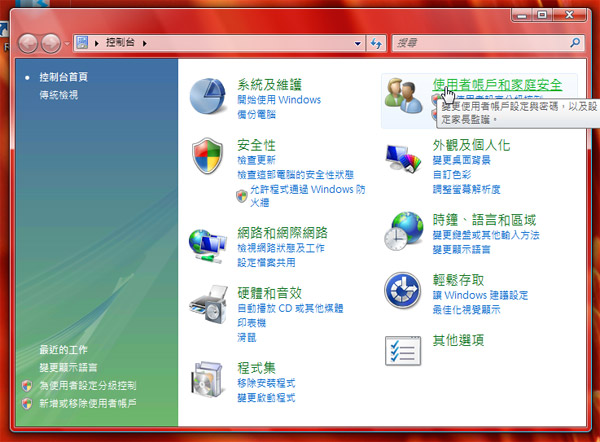Expand the address bar history dropdown arrow

tap(357, 43)
